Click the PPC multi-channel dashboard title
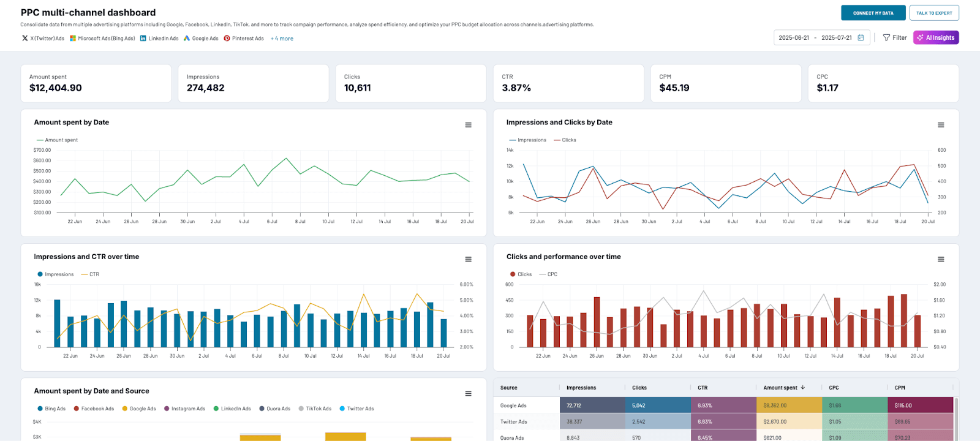The image size is (980, 441). 88,12
